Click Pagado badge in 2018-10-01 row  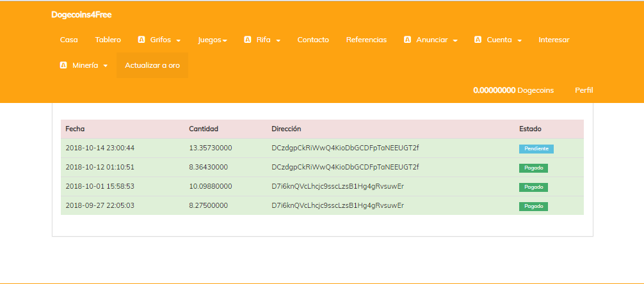click(533, 187)
